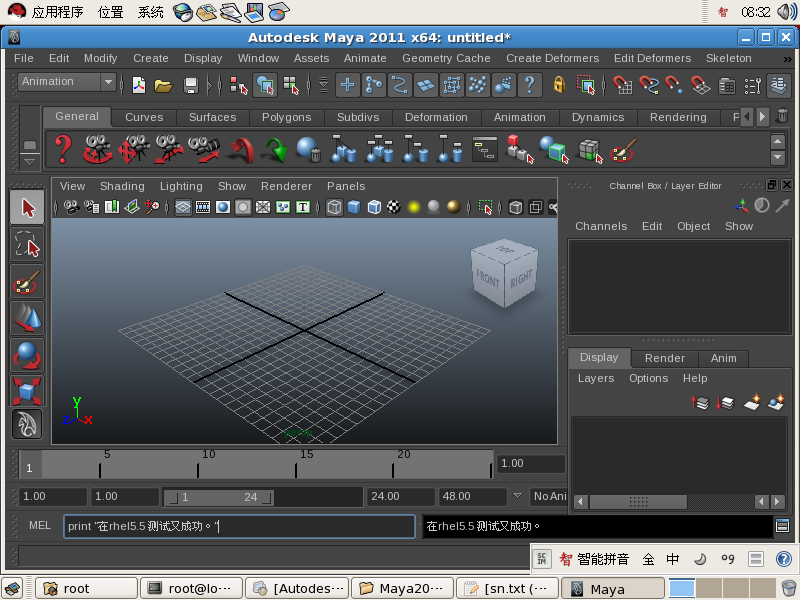The image size is (800, 600).
Task: Click the root@lo terminal taskbar button
Action: (x=192, y=589)
